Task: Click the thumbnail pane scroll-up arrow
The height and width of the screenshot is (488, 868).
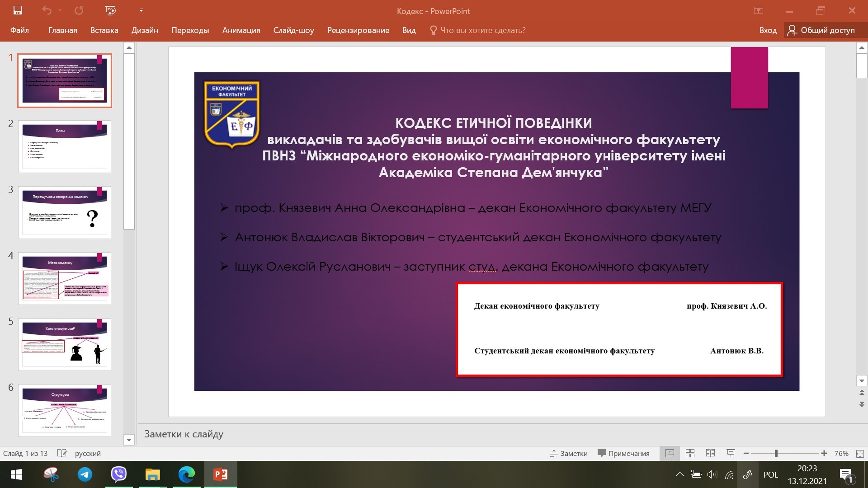Action: coord(129,47)
